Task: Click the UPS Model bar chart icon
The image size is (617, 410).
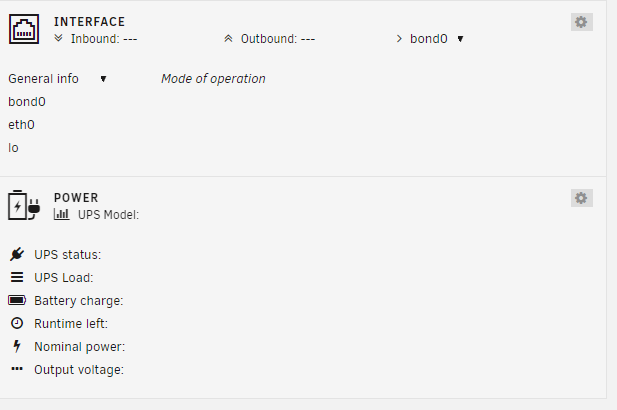Action: 61,214
